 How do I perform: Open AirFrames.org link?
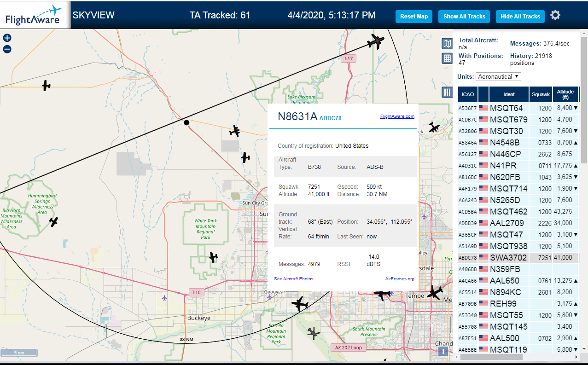click(400, 279)
